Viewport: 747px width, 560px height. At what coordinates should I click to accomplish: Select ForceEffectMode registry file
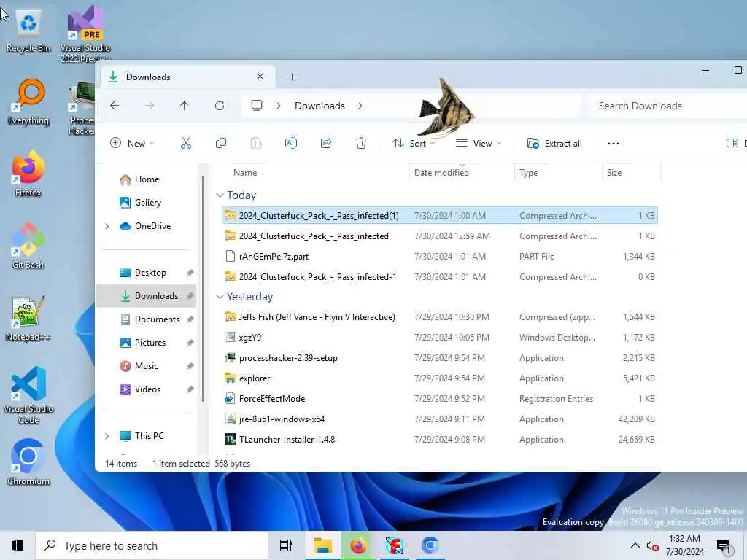tap(440, 399)
